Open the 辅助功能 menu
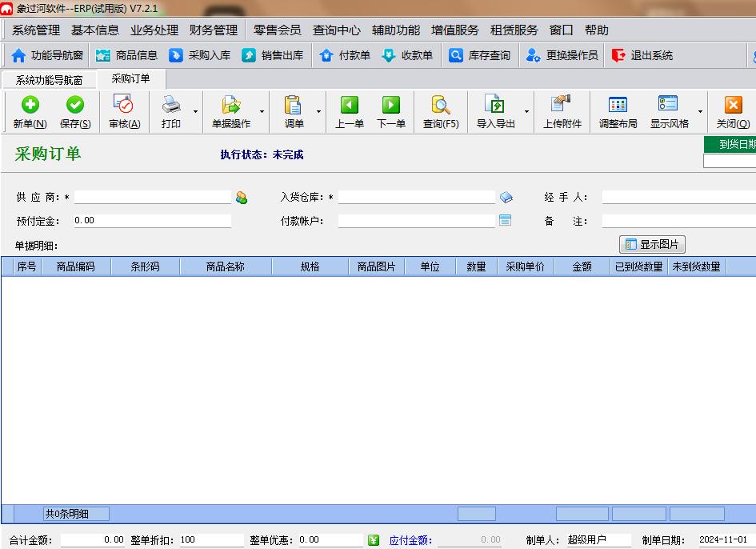The width and height of the screenshot is (756, 549). click(x=396, y=30)
